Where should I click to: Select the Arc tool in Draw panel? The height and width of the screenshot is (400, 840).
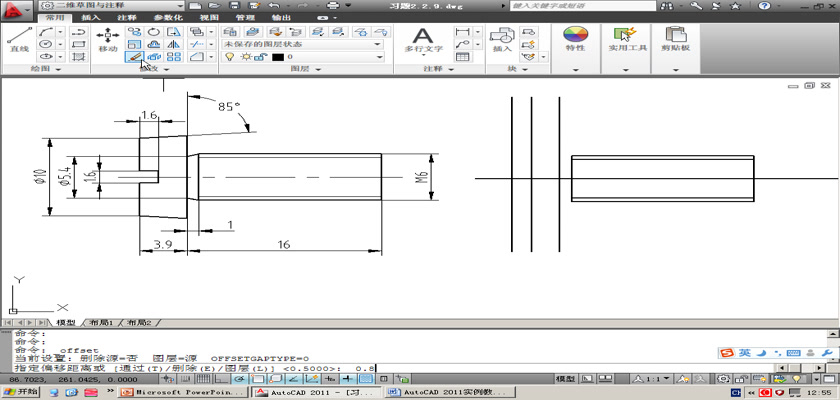[x=46, y=32]
